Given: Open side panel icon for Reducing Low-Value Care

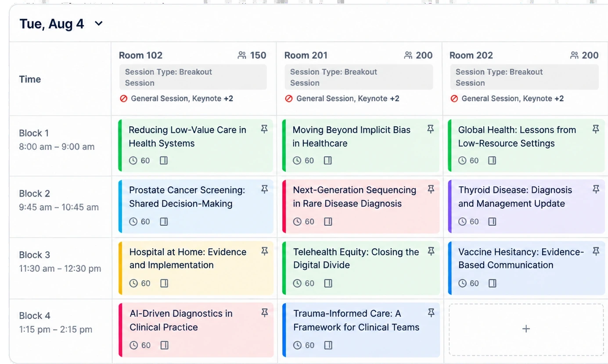Looking at the screenshot, I should [x=164, y=161].
